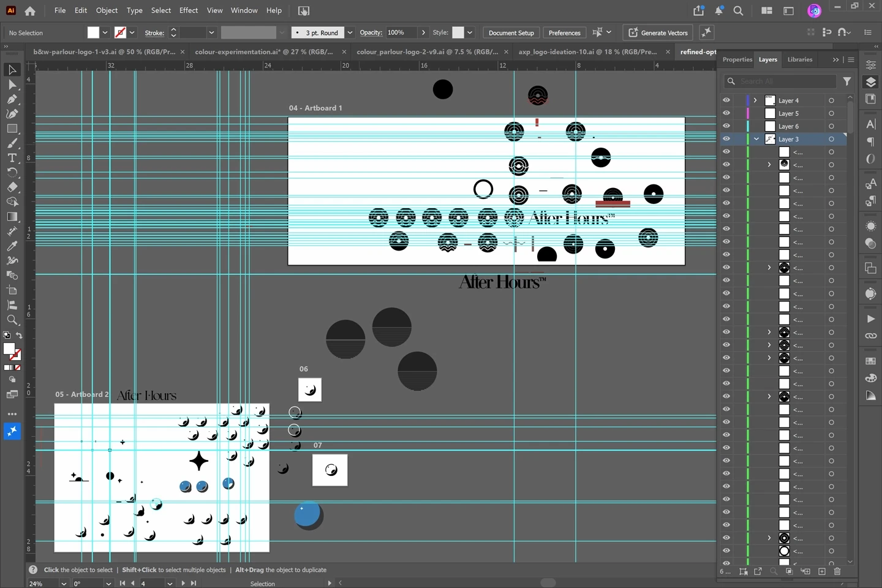The width and height of the screenshot is (882, 588).
Task: Go to the Home screen icon
Action: [30, 10]
